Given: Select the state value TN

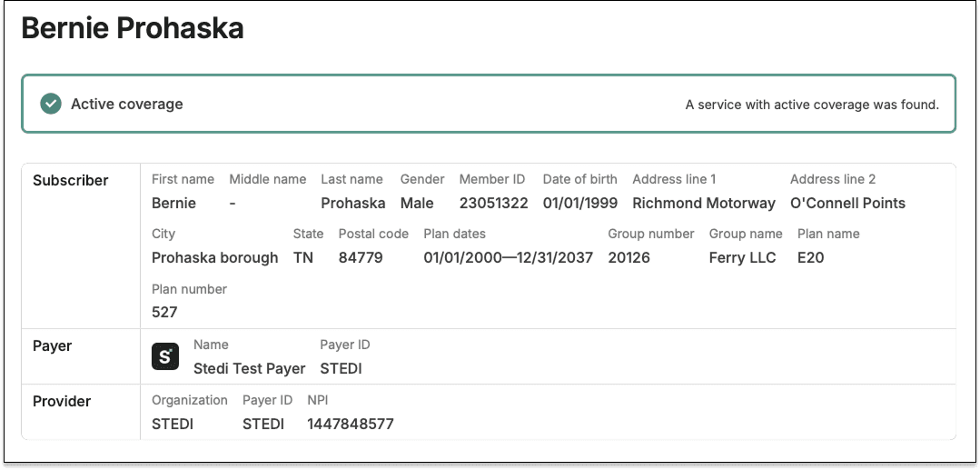Looking at the screenshot, I should 303,258.
